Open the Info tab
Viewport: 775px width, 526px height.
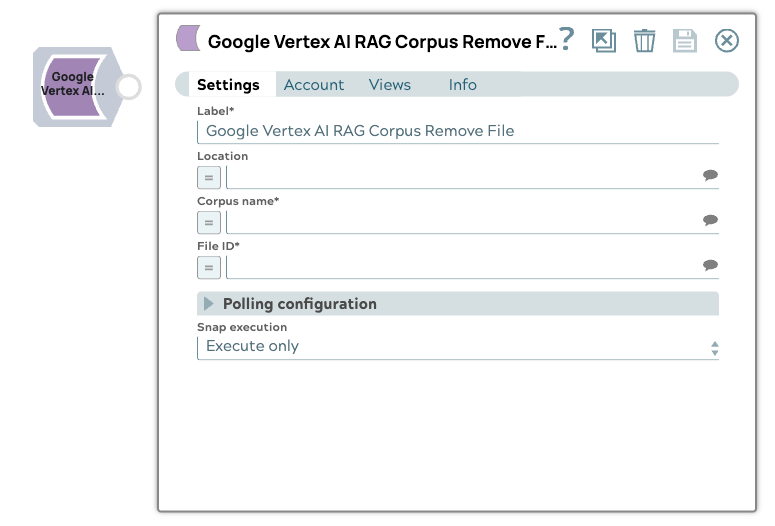click(x=462, y=85)
